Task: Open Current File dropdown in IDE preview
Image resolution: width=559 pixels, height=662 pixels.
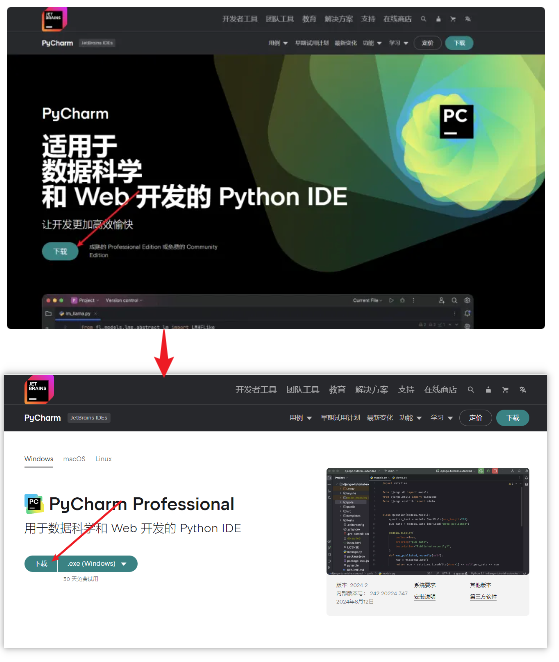Action: point(367,300)
